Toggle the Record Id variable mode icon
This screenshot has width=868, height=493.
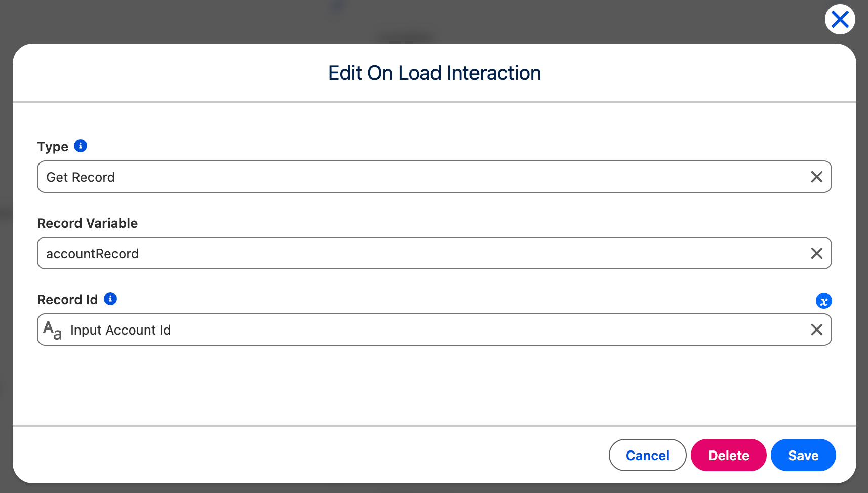pos(823,301)
